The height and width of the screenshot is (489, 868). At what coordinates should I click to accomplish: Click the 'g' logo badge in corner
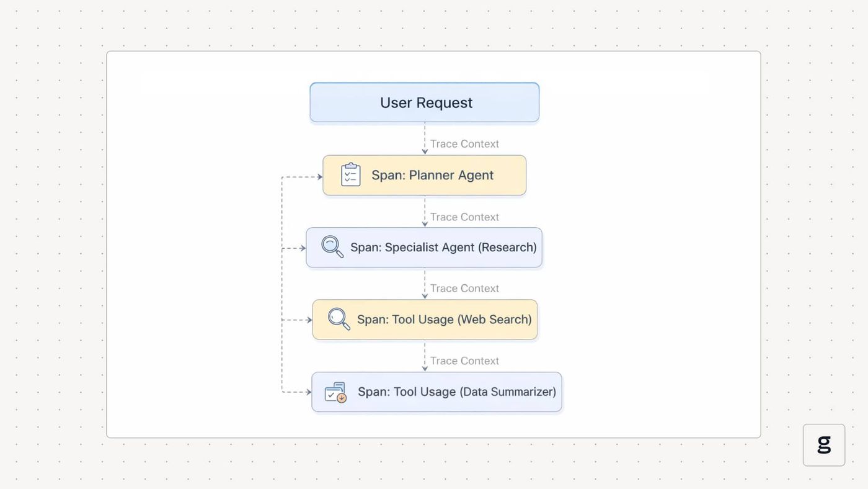(x=824, y=445)
